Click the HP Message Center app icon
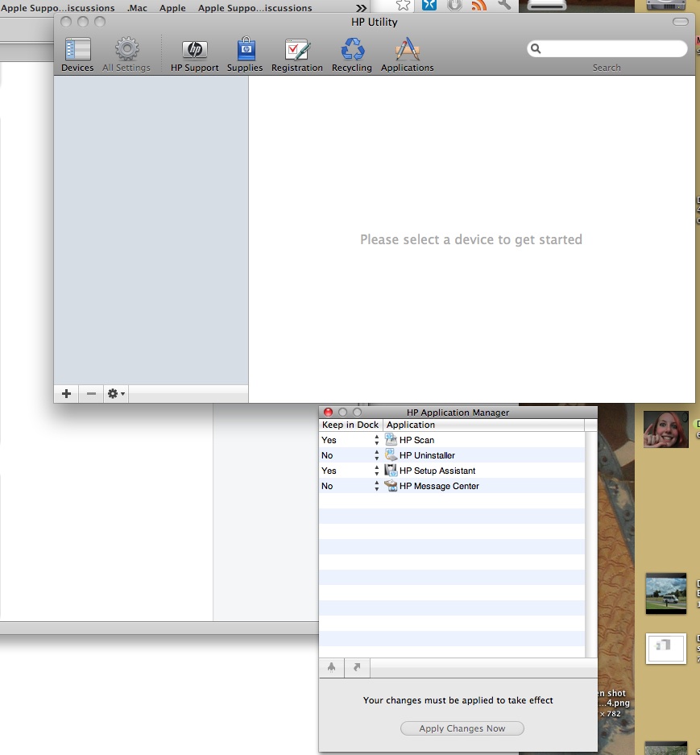 coord(391,486)
